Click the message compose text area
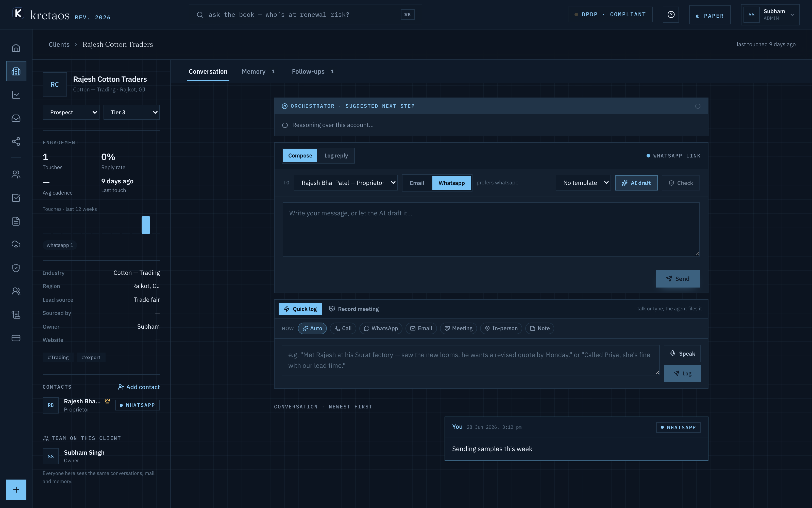 491,229
